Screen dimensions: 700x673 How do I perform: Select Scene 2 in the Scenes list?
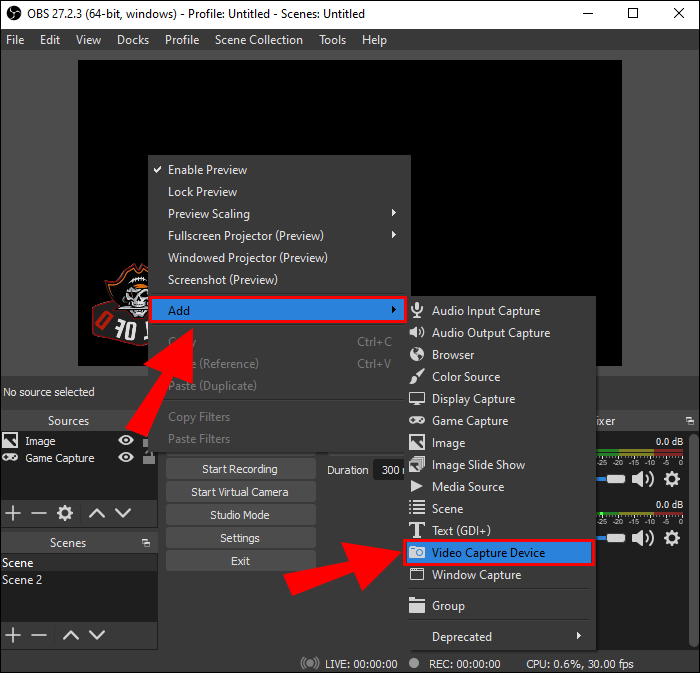pos(23,580)
